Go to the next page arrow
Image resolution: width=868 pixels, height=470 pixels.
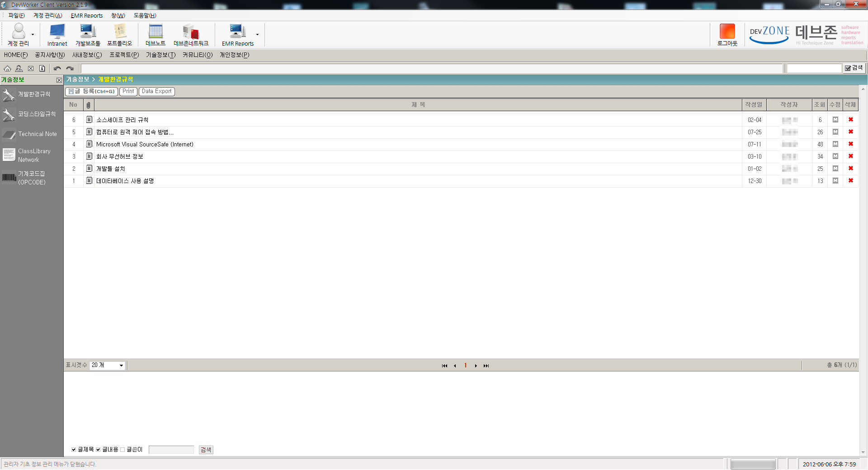tap(476, 366)
